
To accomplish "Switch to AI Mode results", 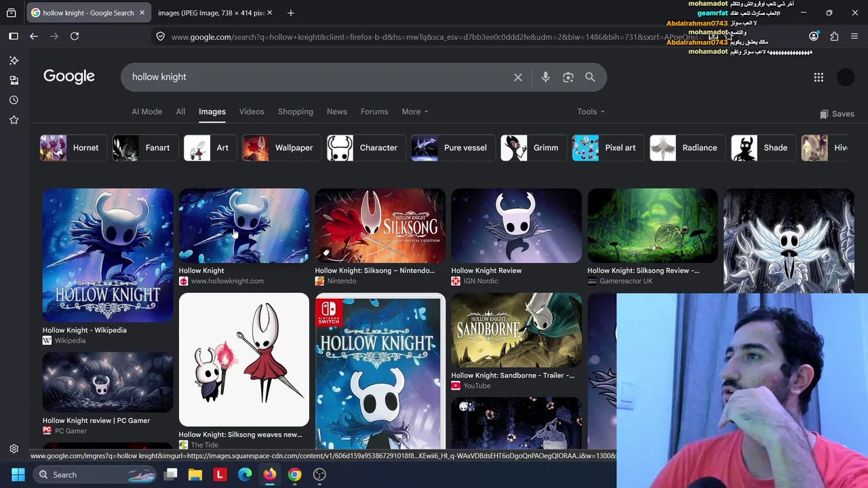I will click(147, 112).
